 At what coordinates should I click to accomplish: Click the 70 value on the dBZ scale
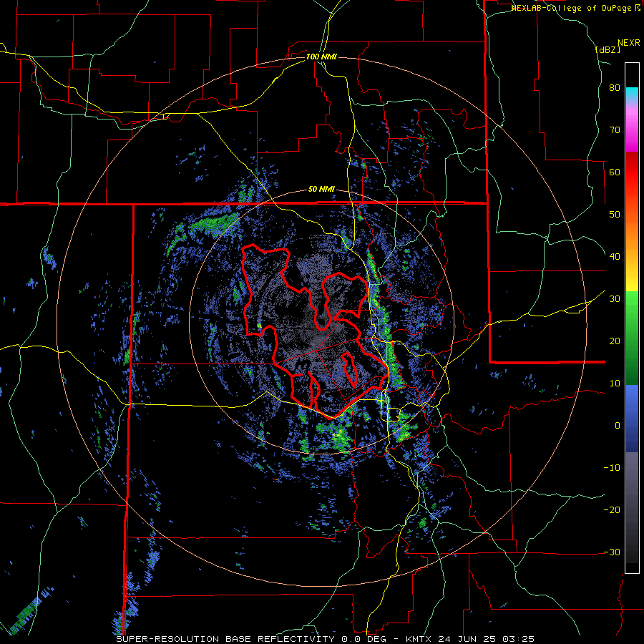[615, 130]
